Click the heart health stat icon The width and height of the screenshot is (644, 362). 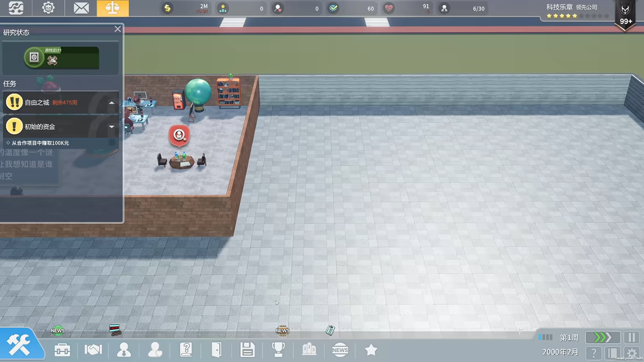389,8
